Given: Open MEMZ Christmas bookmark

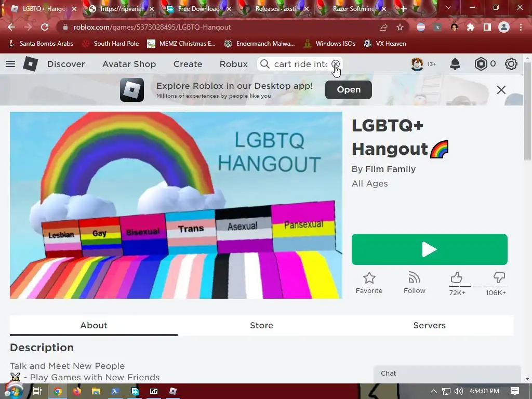Looking at the screenshot, I should click(181, 44).
